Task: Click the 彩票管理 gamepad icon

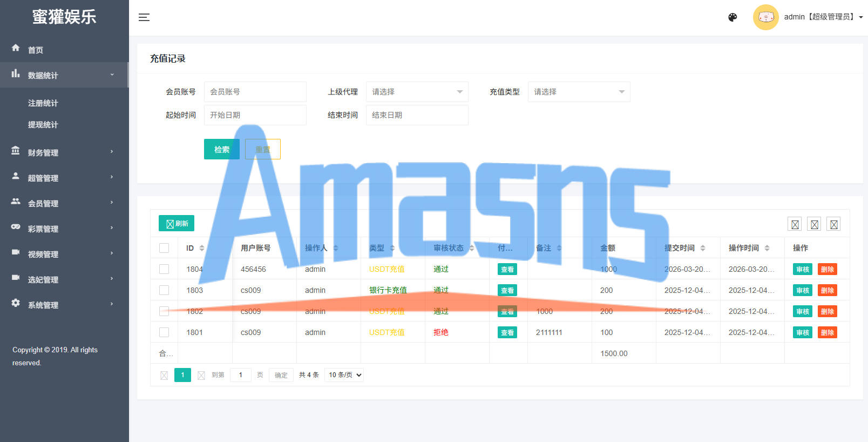Action: (x=16, y=227)
